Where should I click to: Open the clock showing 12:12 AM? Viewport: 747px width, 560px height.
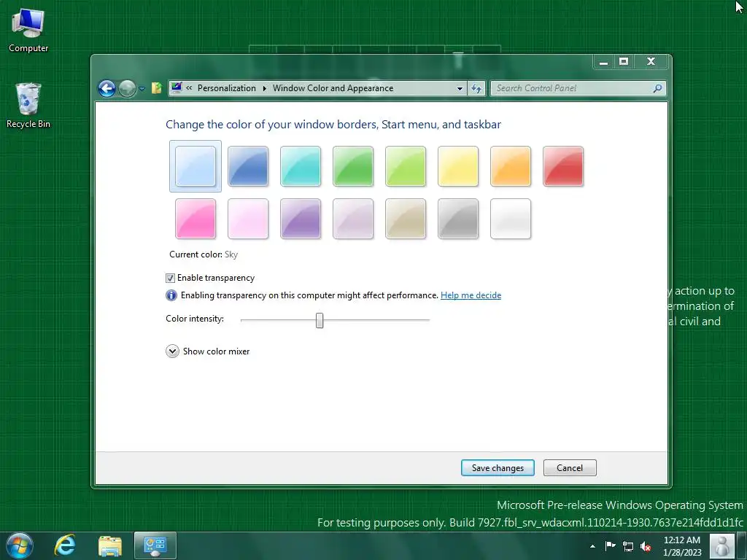point(682,546)
